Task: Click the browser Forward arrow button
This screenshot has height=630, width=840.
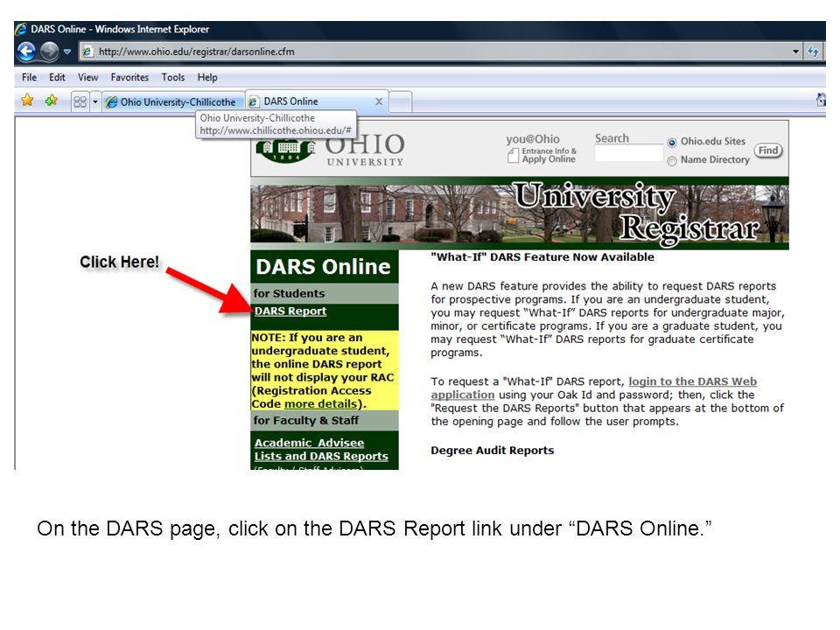Action: click(49, 52)
